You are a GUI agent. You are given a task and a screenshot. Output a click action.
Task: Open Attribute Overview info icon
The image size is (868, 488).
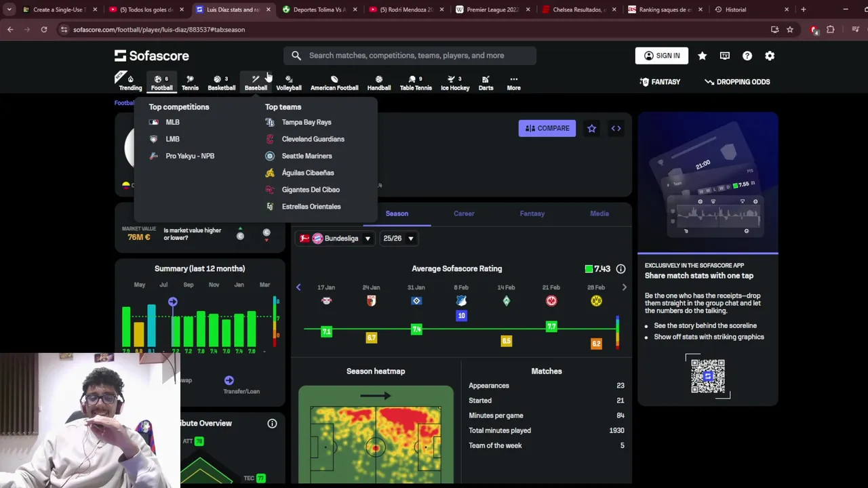(272, 424)
